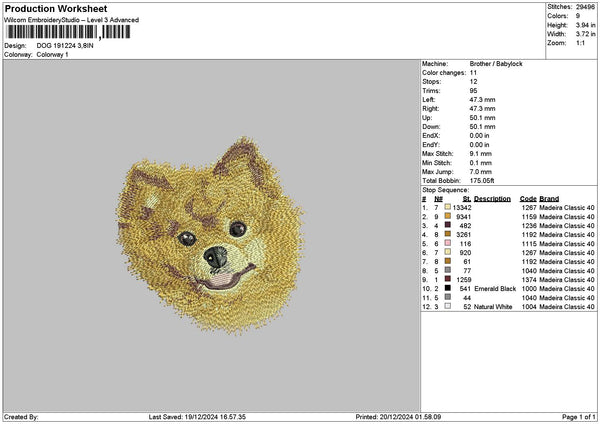600x424 pixels.
Task: Select the Natural White color swatch
Action: coord(448,306)
